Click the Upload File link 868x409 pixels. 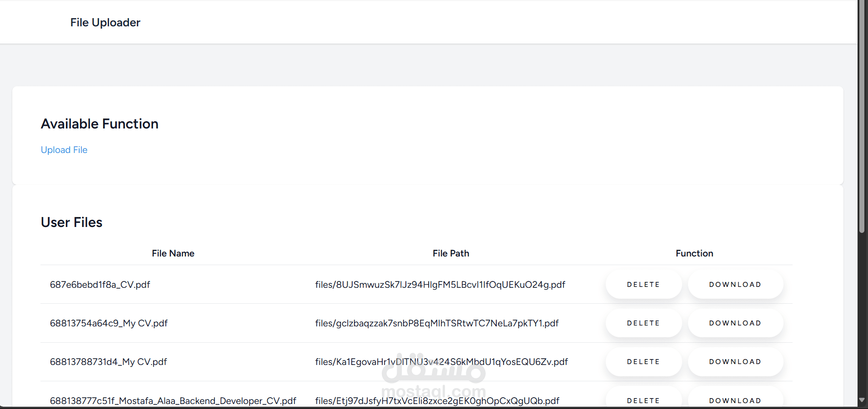click(64, 150)
